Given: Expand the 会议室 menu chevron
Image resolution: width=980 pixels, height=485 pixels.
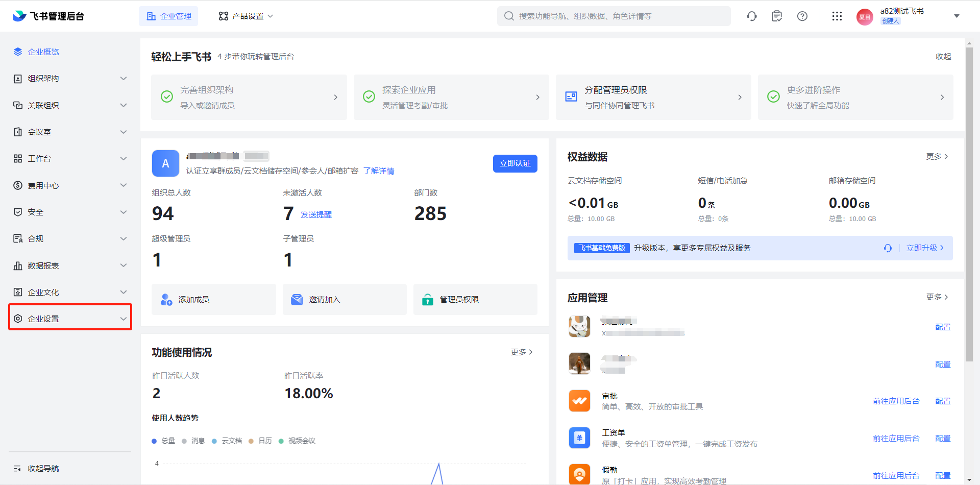Looking at the screenshot, I should point(123,132).
